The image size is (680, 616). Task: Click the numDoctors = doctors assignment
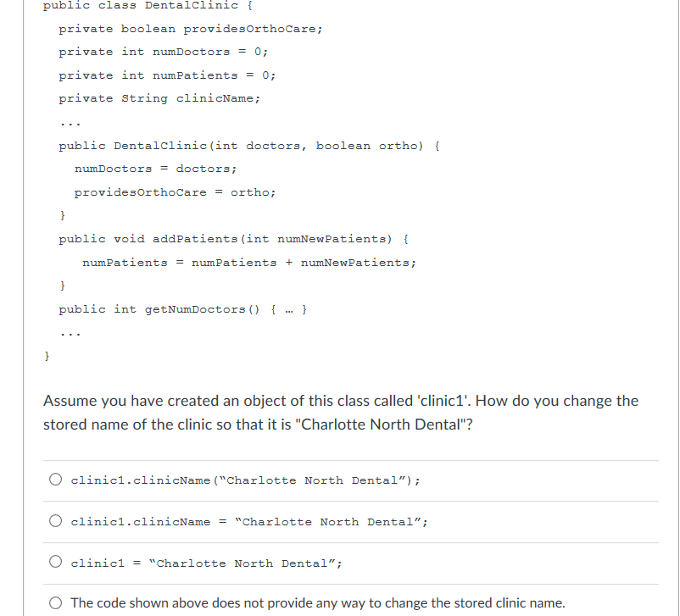[155, 169]
